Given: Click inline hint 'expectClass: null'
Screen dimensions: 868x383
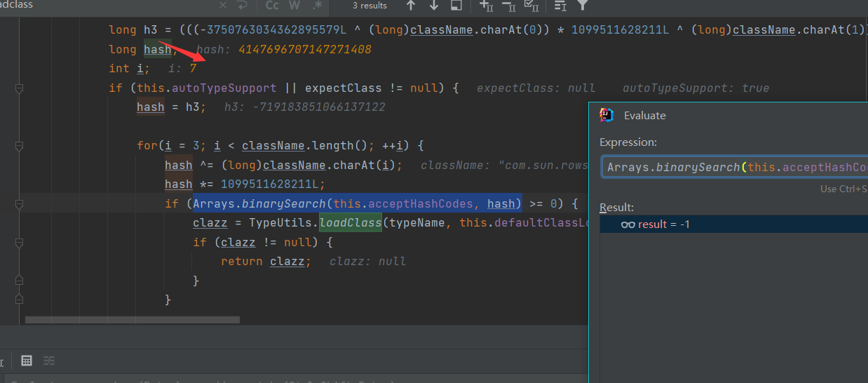Looking at the screenshot, I should [x=536, y=88].
